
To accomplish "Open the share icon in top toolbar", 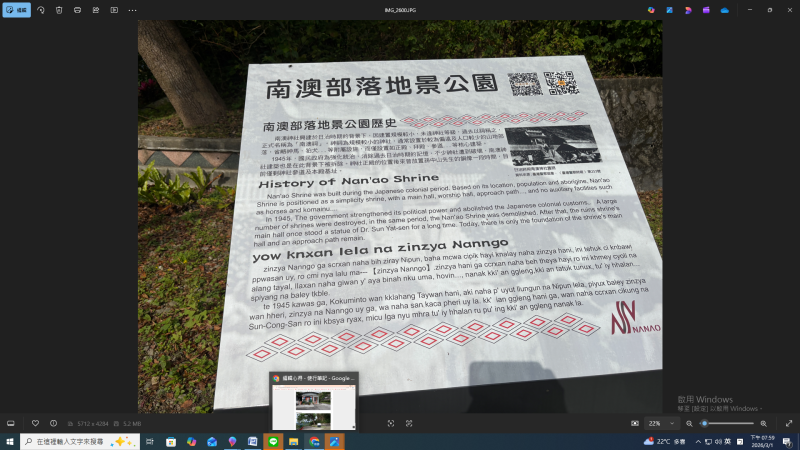I will (x=96, y=10).
